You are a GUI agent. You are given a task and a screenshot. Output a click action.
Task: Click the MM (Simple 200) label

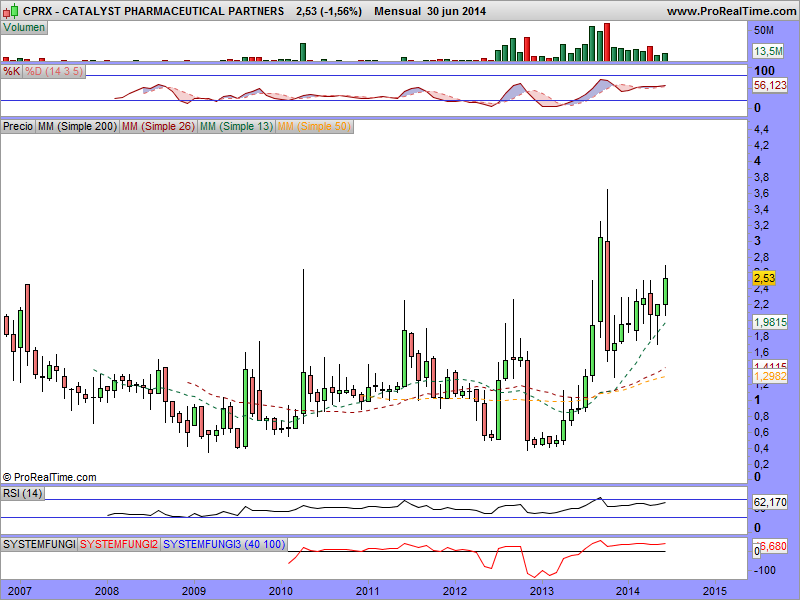coord(77,126)
